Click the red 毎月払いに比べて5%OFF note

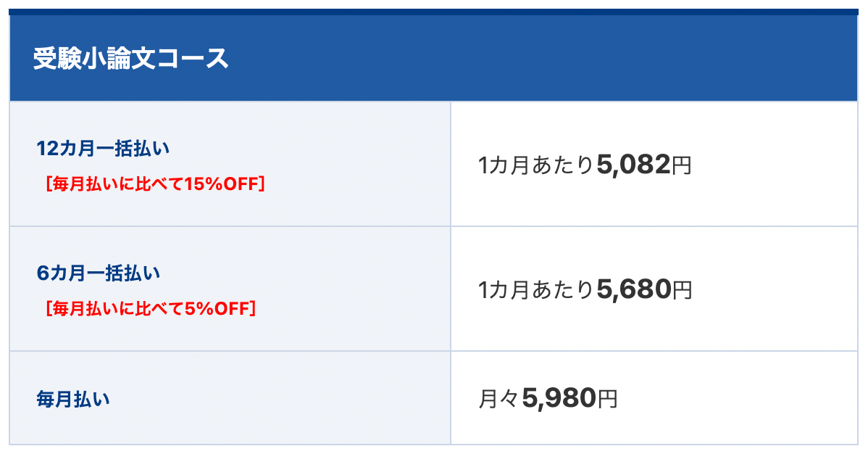[x=151, y=308]
